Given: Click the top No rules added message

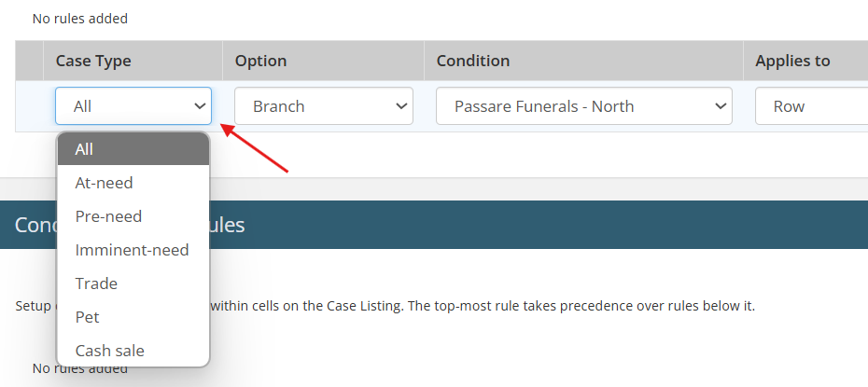Looking at the screenshot, I should click(x=80, y=19).
